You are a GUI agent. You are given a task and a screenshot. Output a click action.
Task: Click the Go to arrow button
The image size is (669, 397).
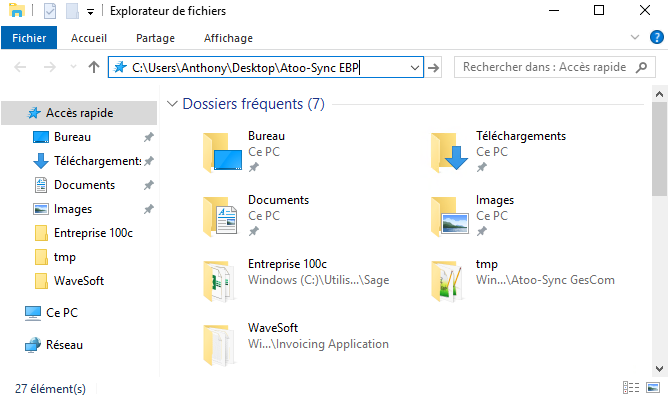(433, 67)
